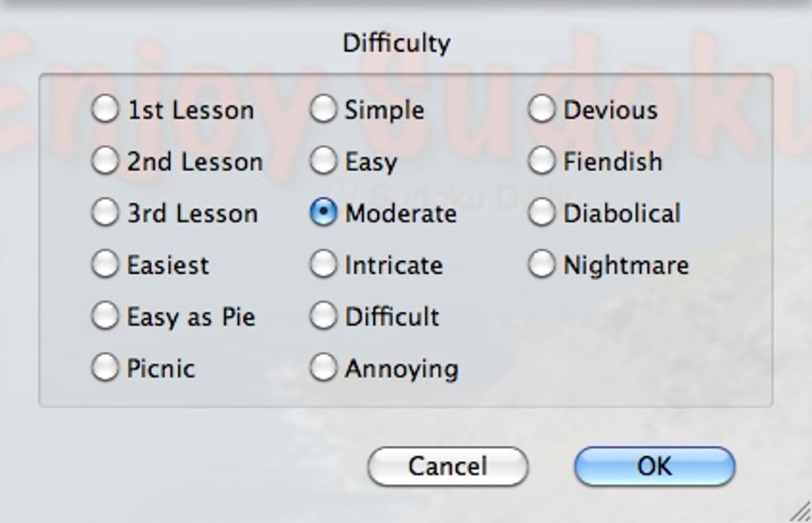Select the Picnic radio button
812x523 pixels.
105,368
